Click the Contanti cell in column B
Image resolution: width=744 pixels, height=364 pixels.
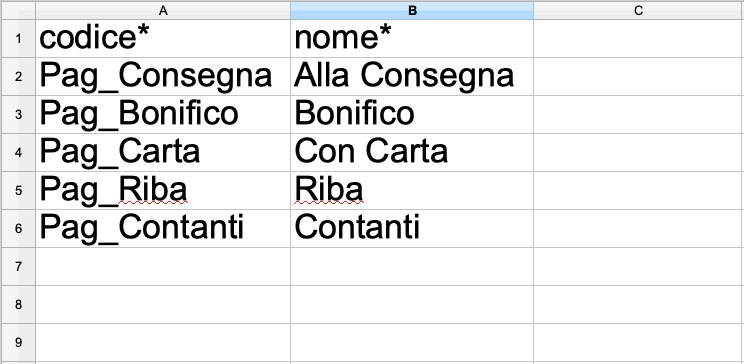pos(412,228)
